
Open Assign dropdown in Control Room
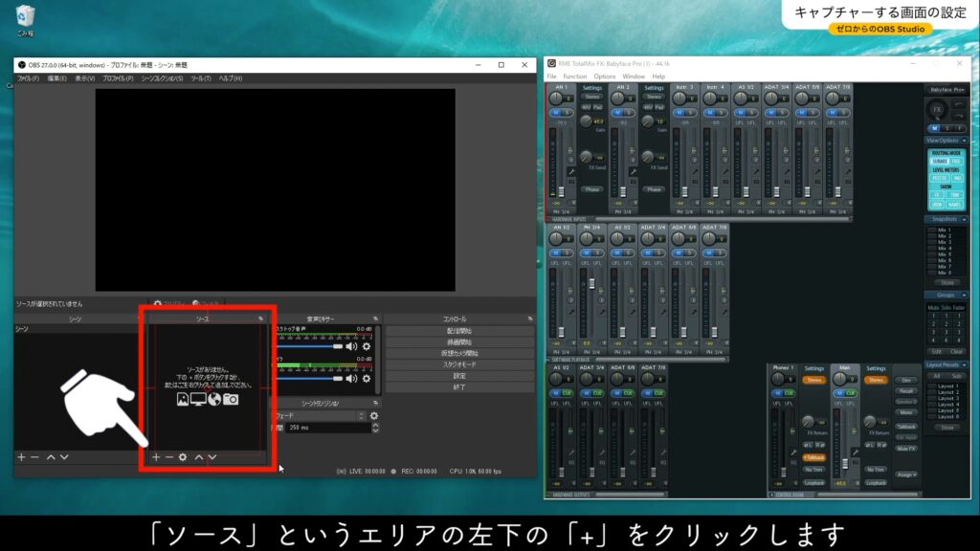coord(906,474)
